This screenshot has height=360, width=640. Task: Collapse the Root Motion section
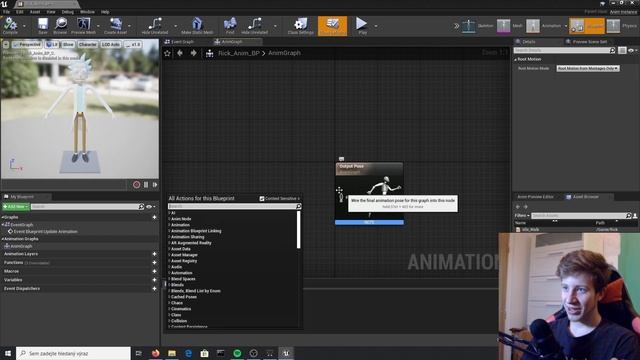coord(516,60)
